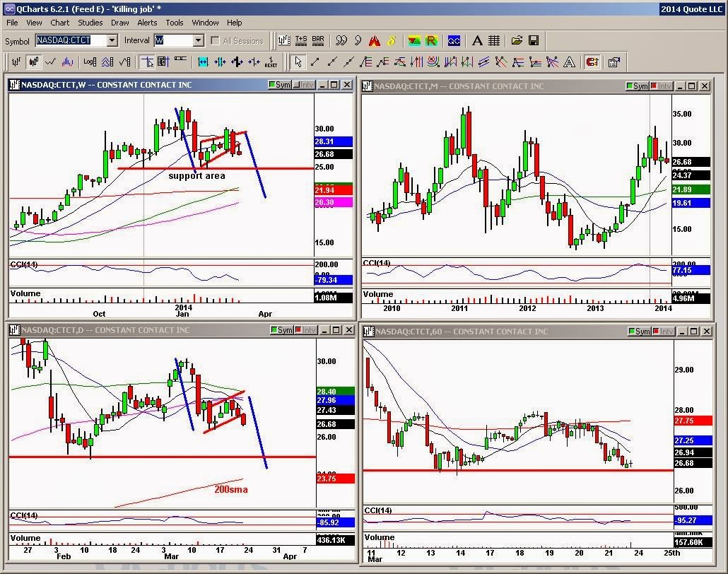
Task: Toggle the red magnet snap icon
Action: click(x=592, y=61)
